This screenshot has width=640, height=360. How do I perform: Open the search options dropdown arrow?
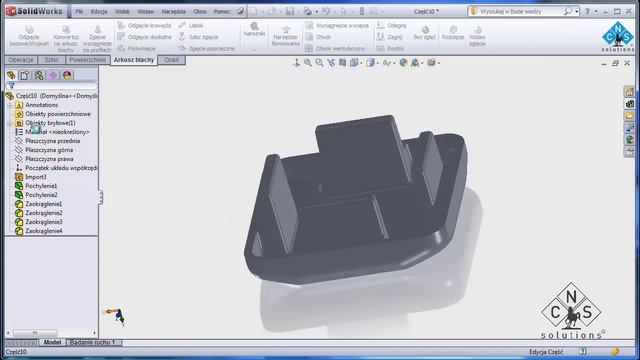(576, 12)
